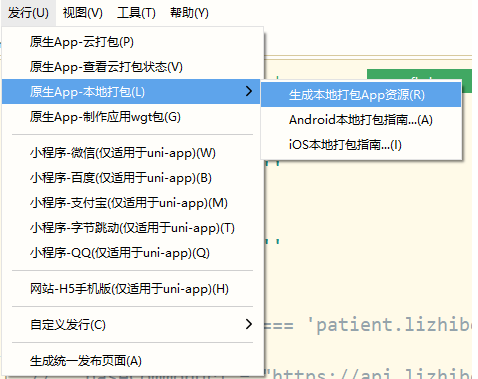Select 小程序-百度(仅适用于uni-app)(B)

(x=131, y=178)
